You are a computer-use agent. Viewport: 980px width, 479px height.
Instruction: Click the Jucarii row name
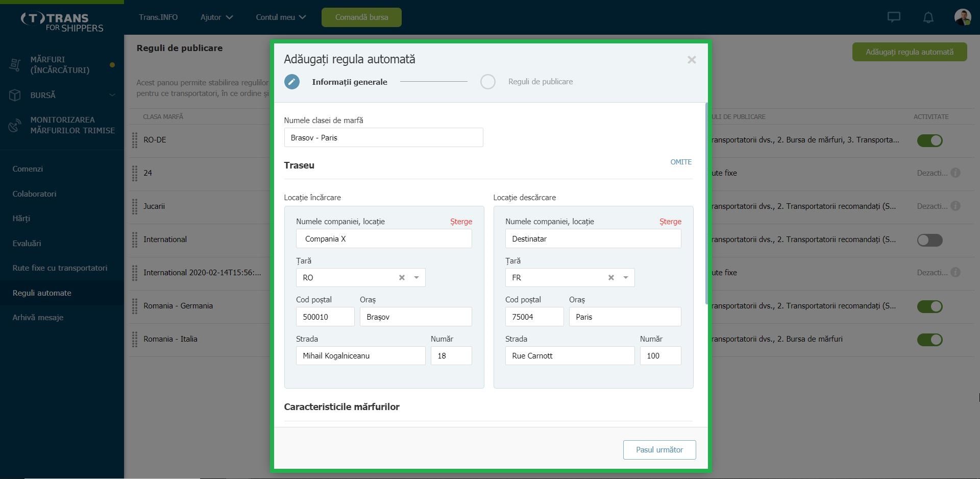click(x=154, y=206)
